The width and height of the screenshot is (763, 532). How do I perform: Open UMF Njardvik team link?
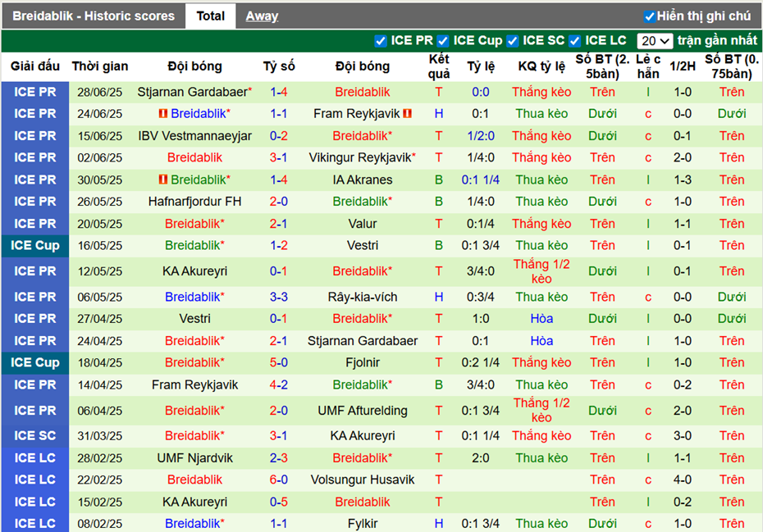(x=194, y=457)
